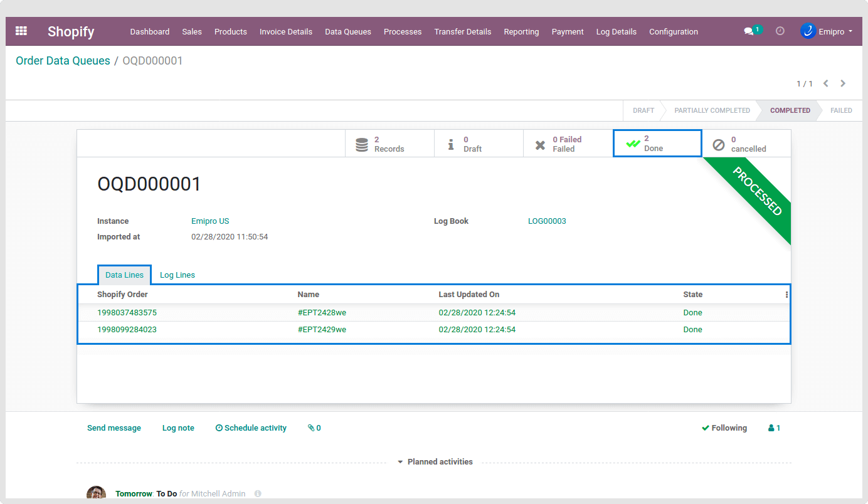The width and height of the screenshot is (868, 504).
Task: Go to previous record arrow
Action: point(826,83)
